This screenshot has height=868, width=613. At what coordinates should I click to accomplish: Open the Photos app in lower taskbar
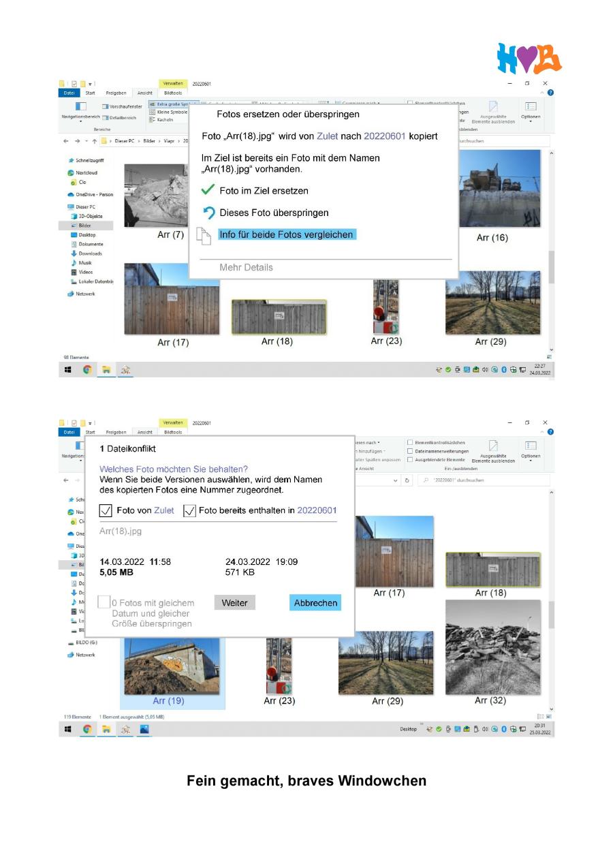(x=144, y=729)
